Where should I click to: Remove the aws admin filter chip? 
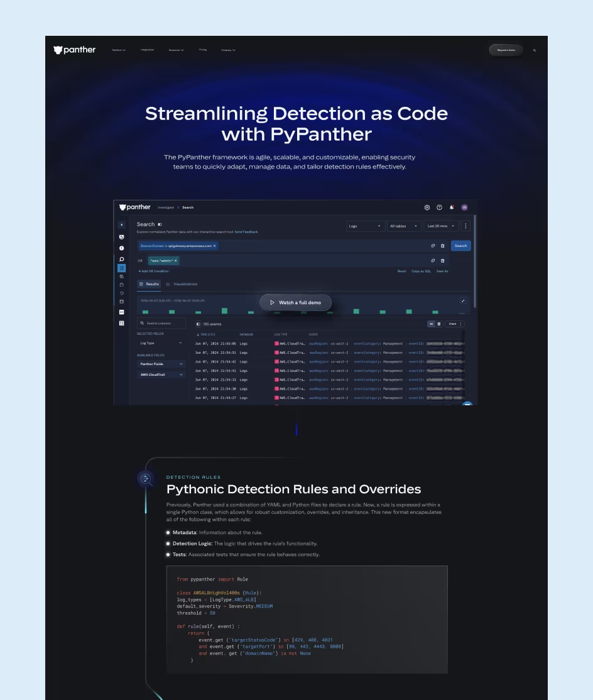coord(176,261)
